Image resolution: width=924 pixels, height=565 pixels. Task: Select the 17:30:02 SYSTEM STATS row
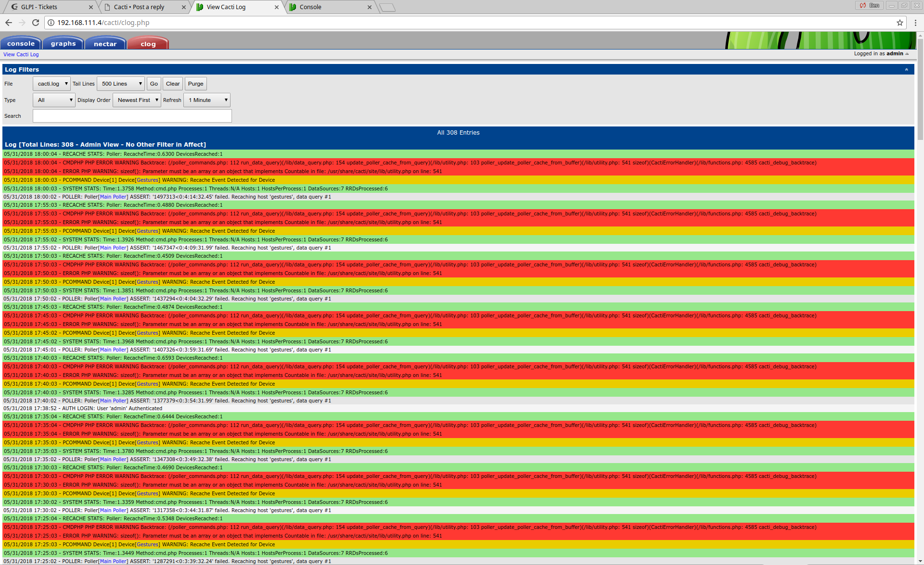click(x=458, y=502)
